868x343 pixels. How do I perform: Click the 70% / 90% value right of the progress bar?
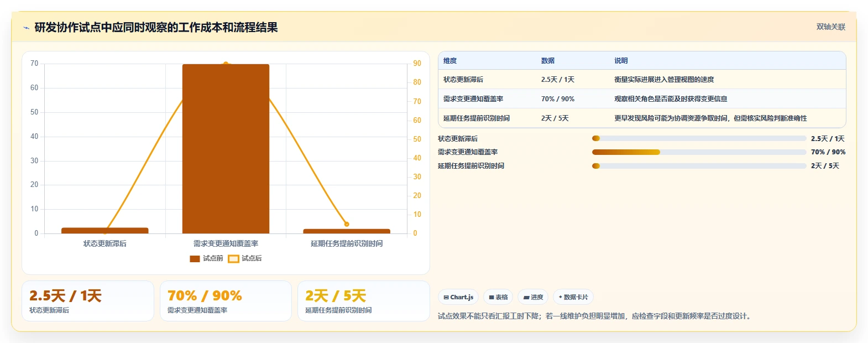coord(828,152)
